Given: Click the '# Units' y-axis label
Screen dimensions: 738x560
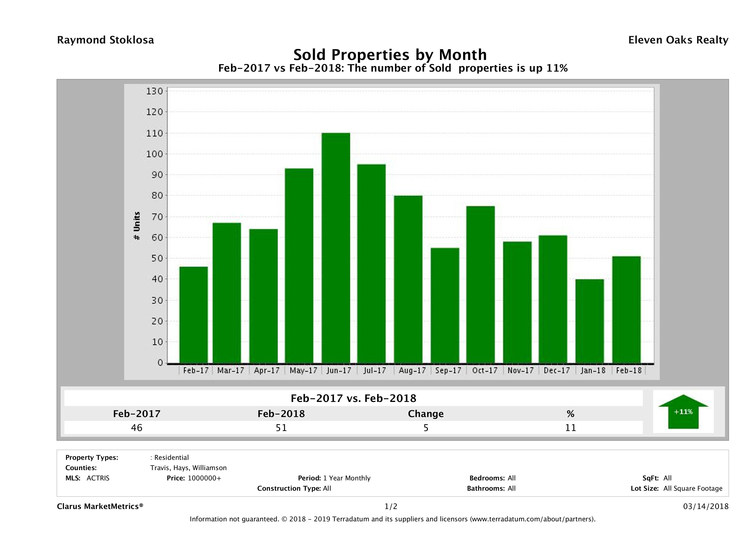Looking at the screenshot, I should click(137, 226).
